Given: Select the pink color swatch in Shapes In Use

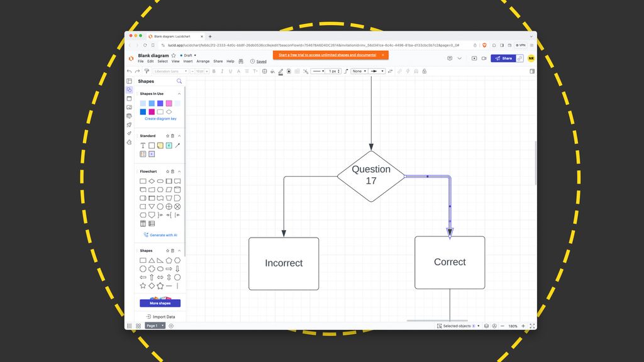Looking at the screenshot, I should tap(169, 102).
